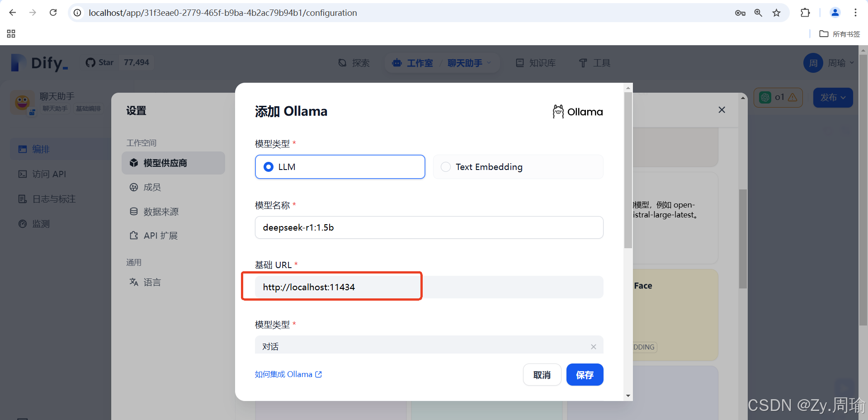Open the GitHub Star badge

point(99,62)
